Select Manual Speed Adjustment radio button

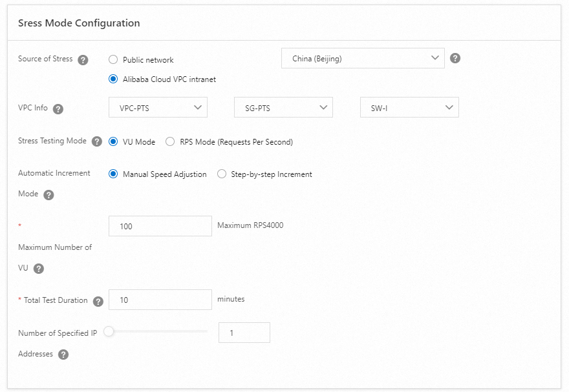(x=113, y=174)
